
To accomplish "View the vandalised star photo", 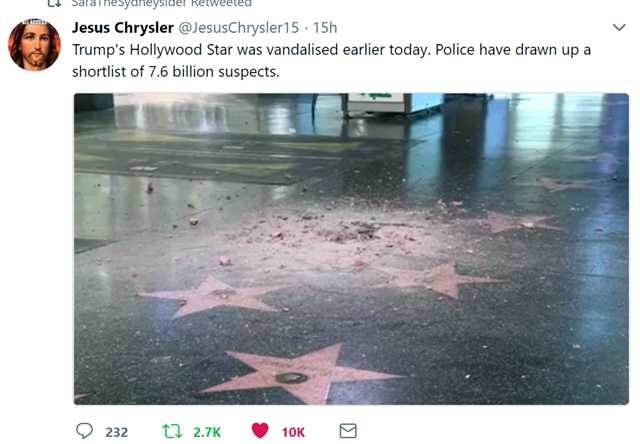I will pyautogui.click(x=351, y=249).
